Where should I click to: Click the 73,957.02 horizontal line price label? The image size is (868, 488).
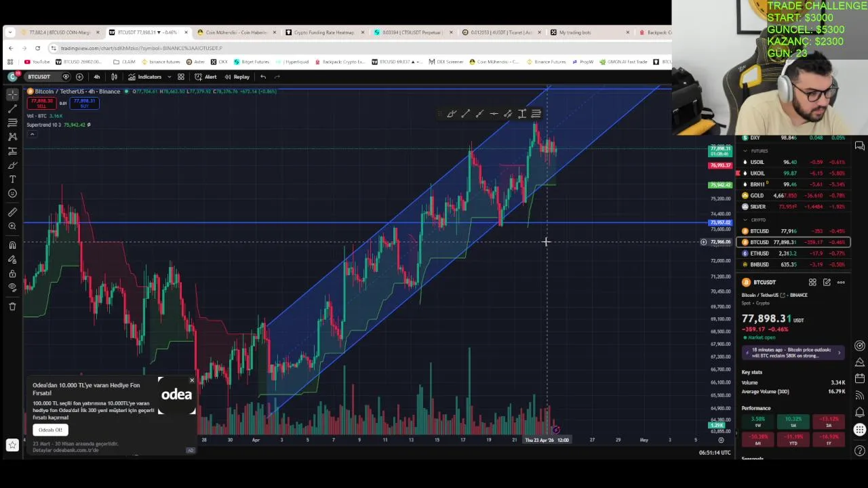tap(719, 222)
